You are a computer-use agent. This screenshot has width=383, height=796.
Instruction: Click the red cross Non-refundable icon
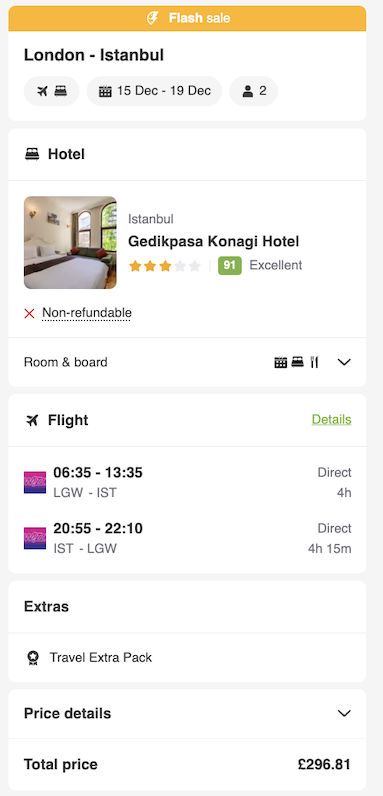[29, 314]
